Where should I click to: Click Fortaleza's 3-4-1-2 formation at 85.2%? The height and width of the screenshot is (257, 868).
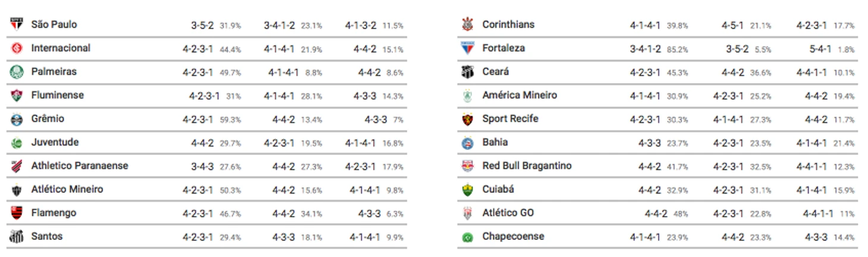pyautogui.click(x=646, y=49)
